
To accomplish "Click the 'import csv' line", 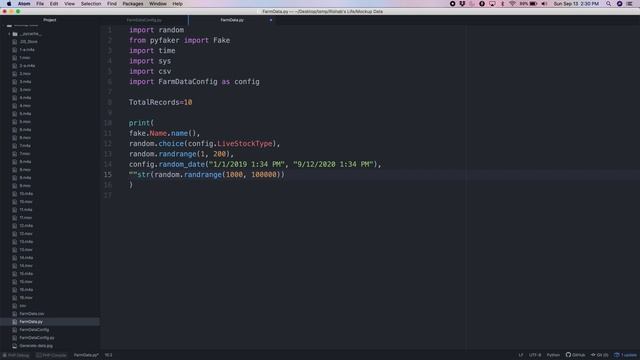I will 150,71.
